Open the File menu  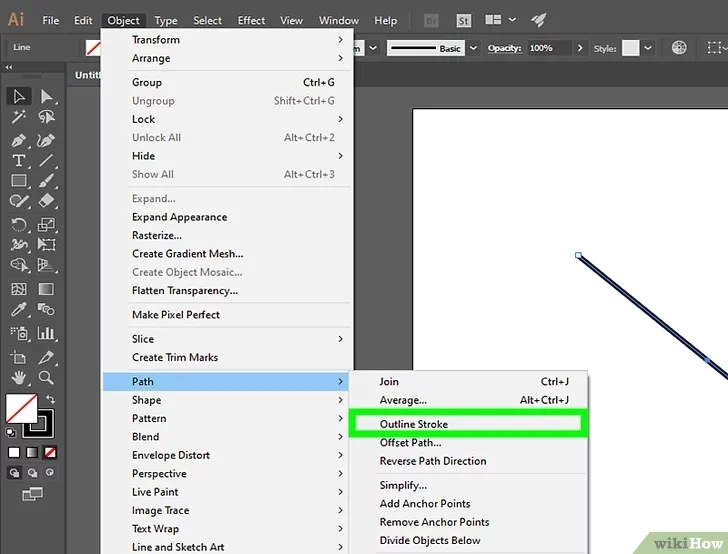[51, 20]
